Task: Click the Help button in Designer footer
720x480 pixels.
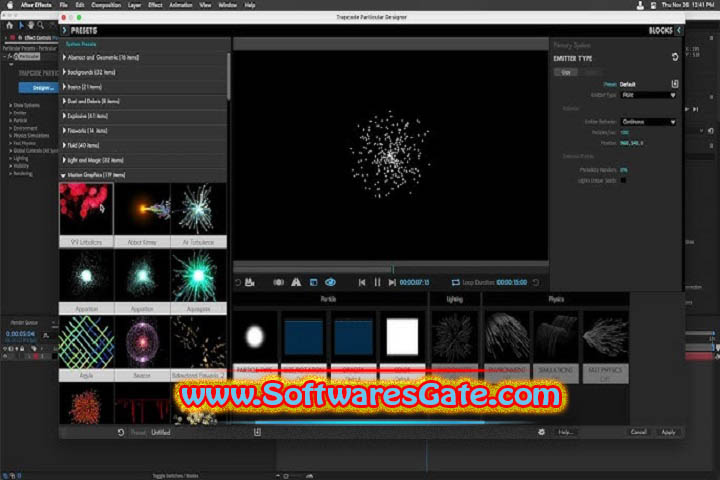Action: [x=566, y=432]
